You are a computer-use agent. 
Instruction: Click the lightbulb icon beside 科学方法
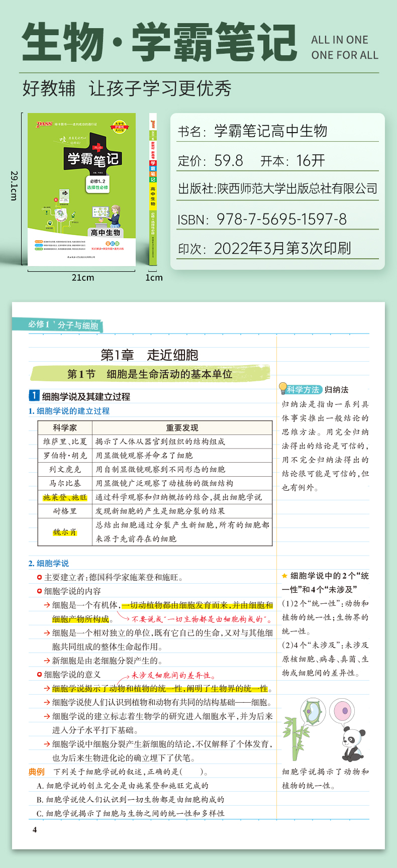[x=283, y=387]
